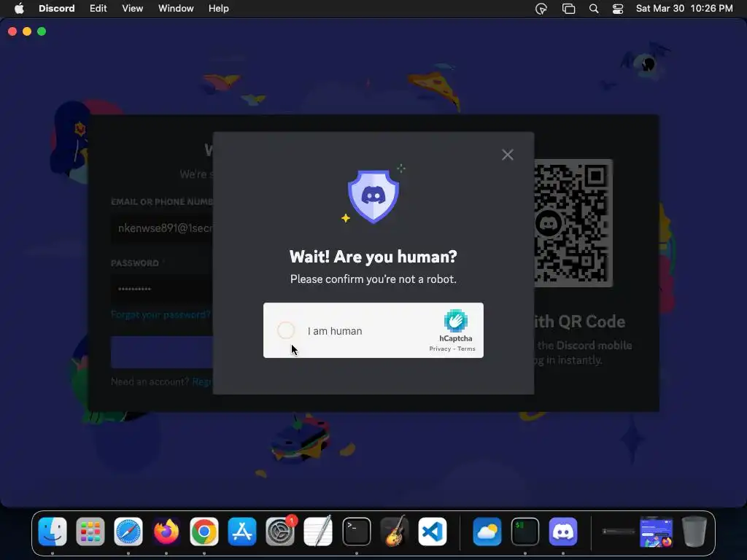Viewport: 747px width, 560px height.
Task: Click the minimized window thumbnail in Dock
Action: pos(618,532)
